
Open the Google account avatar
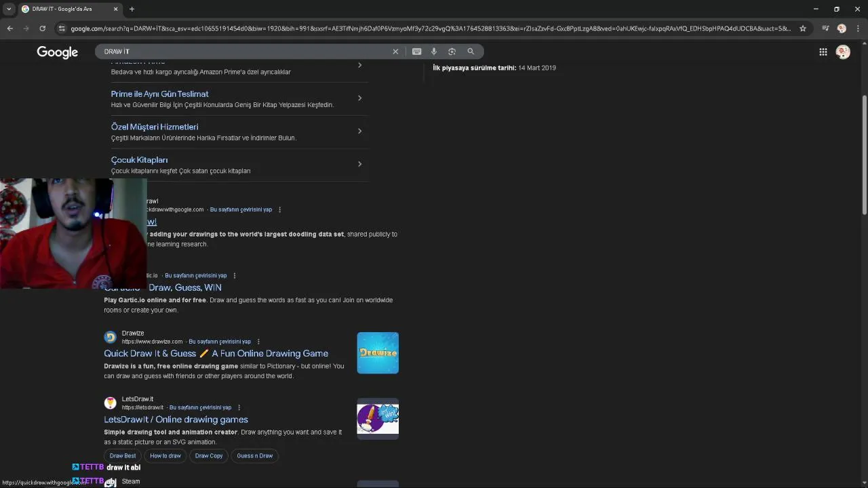pyautogui.click(x=843, y=52)
